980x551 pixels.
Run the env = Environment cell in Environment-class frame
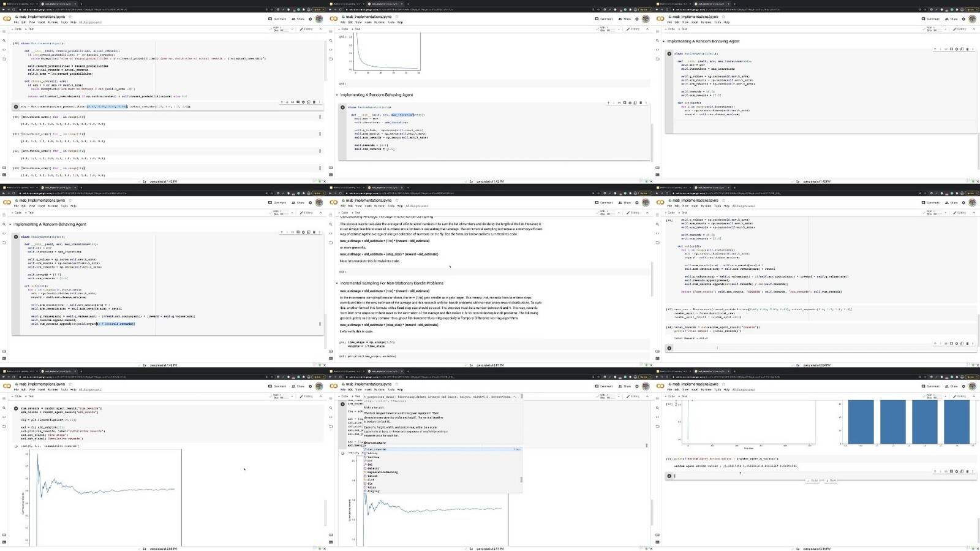[x=16, y=106]
